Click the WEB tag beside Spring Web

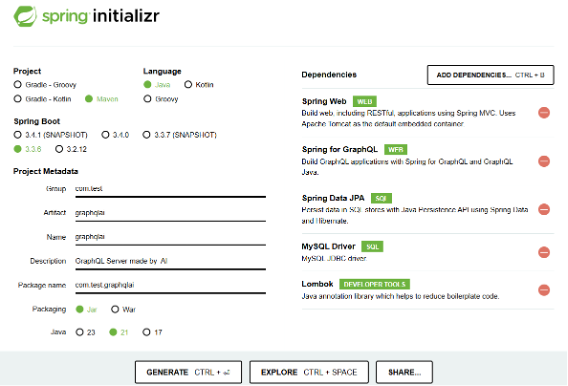(x=364, y=101)
